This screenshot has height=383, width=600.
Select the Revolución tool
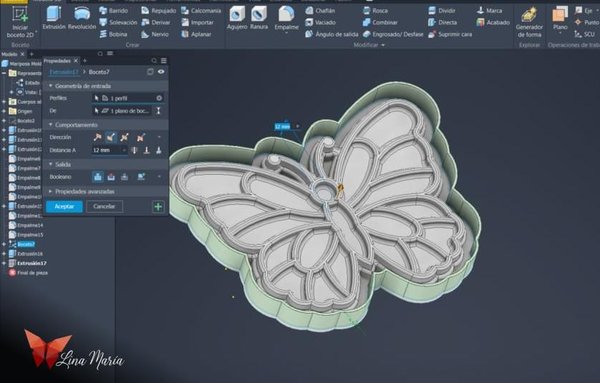tap(82, 18)
